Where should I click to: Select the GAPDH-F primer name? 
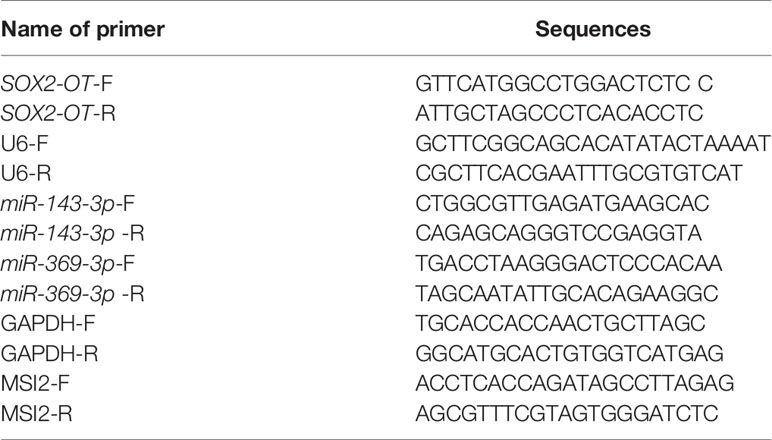(48, 324)
